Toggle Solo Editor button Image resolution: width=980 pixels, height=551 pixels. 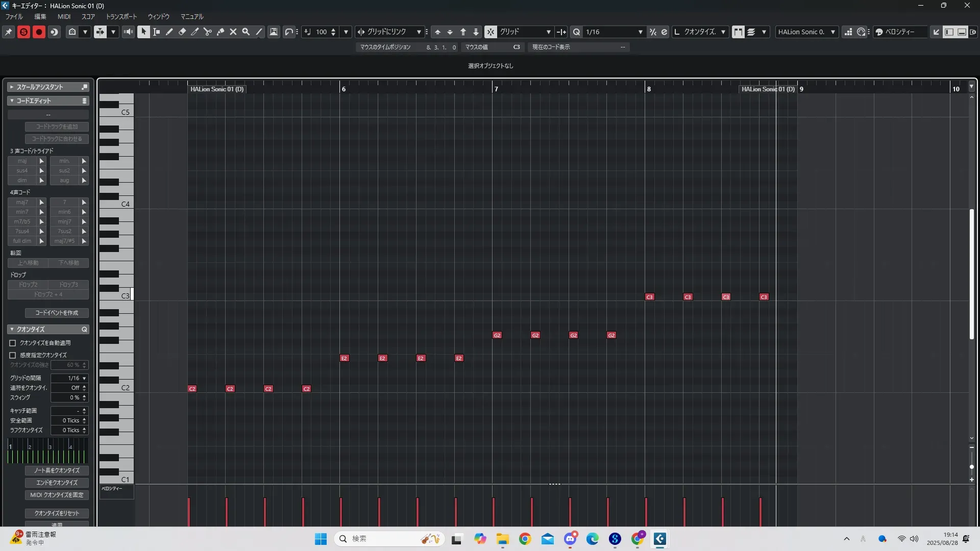pyautogui.click(x=23, y=32)
